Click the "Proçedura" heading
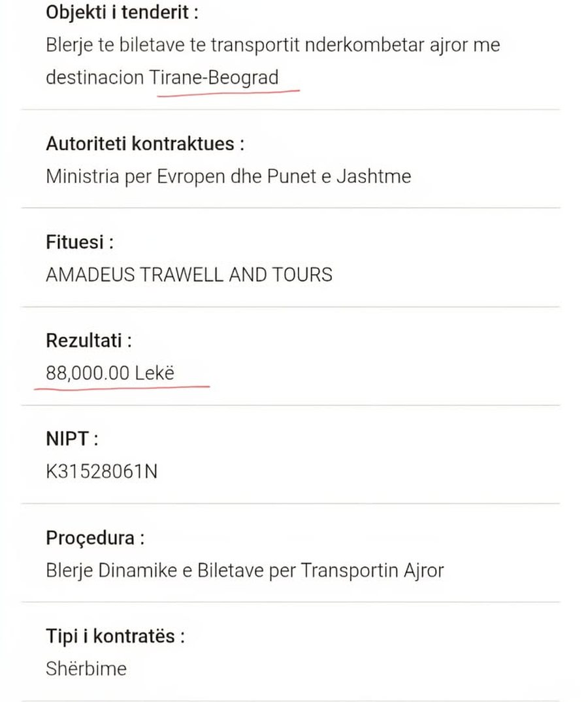Image resolution: width=588 pixels, height=702 pixels. 95,538
